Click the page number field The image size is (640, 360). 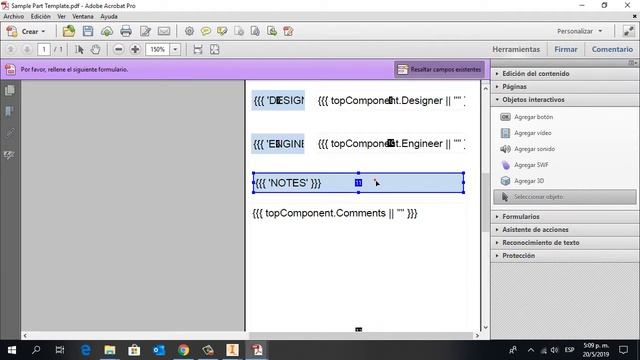[x=44, y=49]
